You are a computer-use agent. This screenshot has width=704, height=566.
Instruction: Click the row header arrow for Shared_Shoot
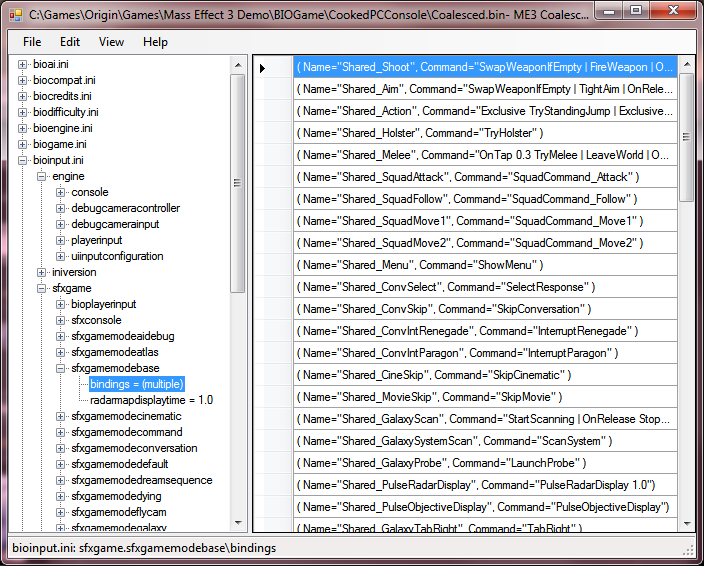264,68
